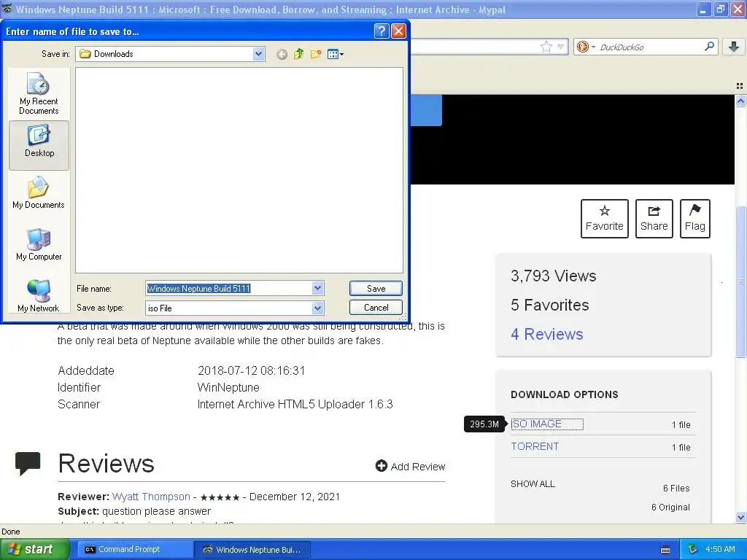
Task: Open My Recent Documents in the places bar
Action: 39,93
